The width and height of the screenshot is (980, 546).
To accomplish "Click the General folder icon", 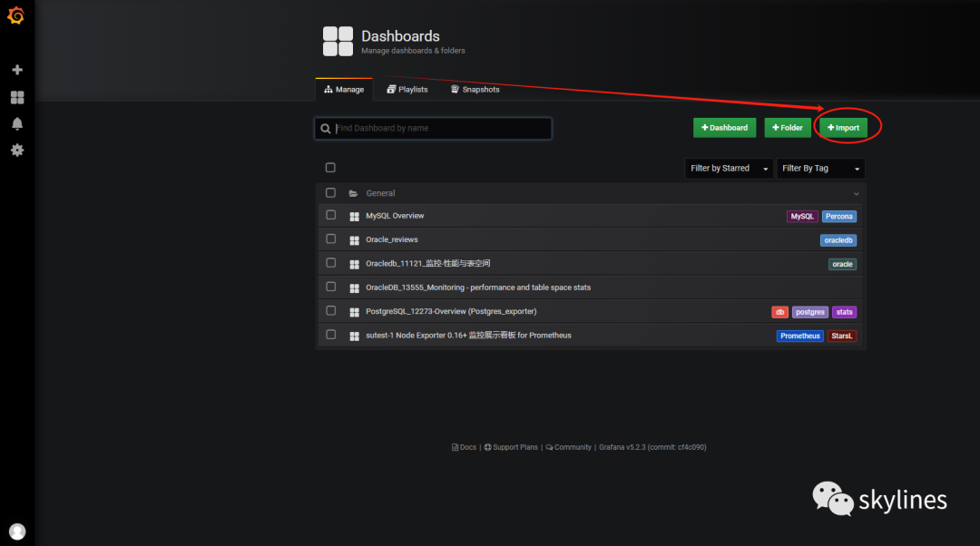I will point(353,194).
